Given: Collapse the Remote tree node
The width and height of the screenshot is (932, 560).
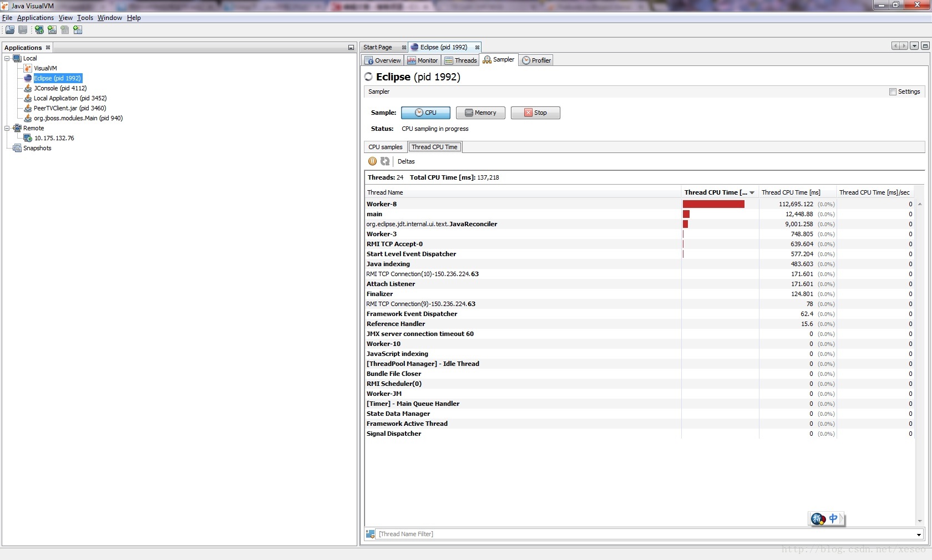Looking at the screenshot, I should pyautogui.click(x=7, y=128).
